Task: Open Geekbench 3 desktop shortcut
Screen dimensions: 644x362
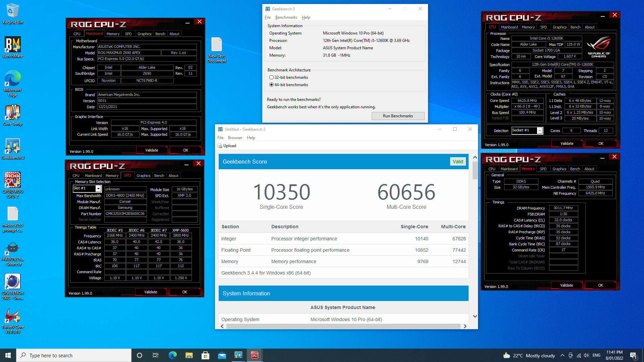Action: 13,149
